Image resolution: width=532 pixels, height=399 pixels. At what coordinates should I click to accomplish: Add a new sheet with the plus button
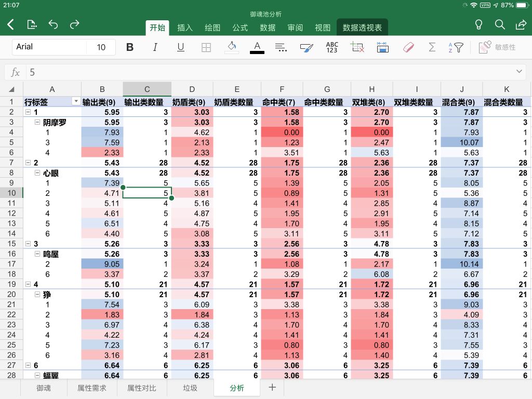pyautogui.click(x=272, y=387)
